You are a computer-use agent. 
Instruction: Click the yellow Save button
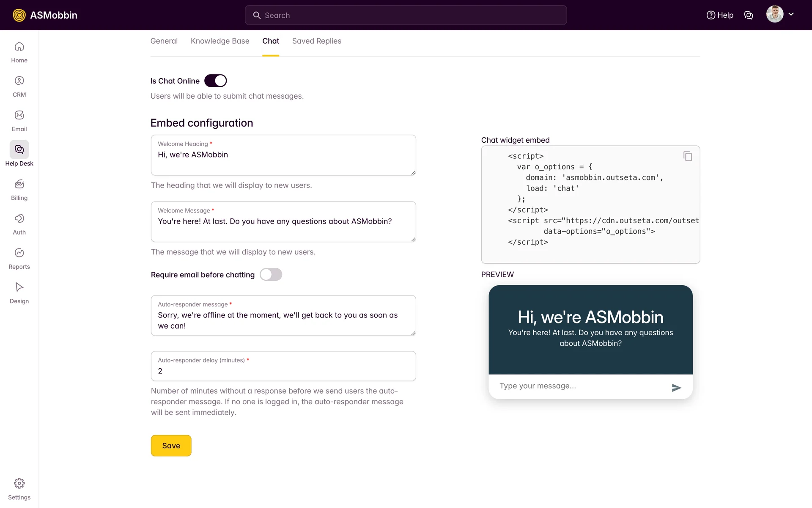[171, 445]
